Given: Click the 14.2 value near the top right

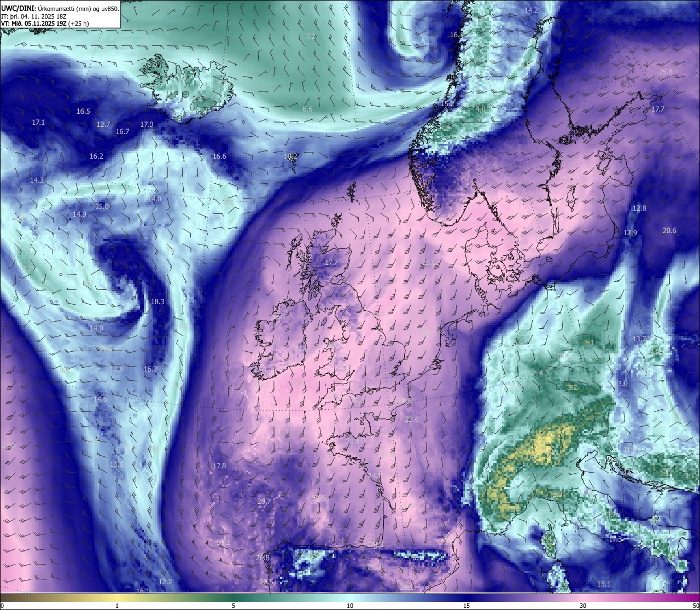Looking at the screenshot, I should (531, 10).
